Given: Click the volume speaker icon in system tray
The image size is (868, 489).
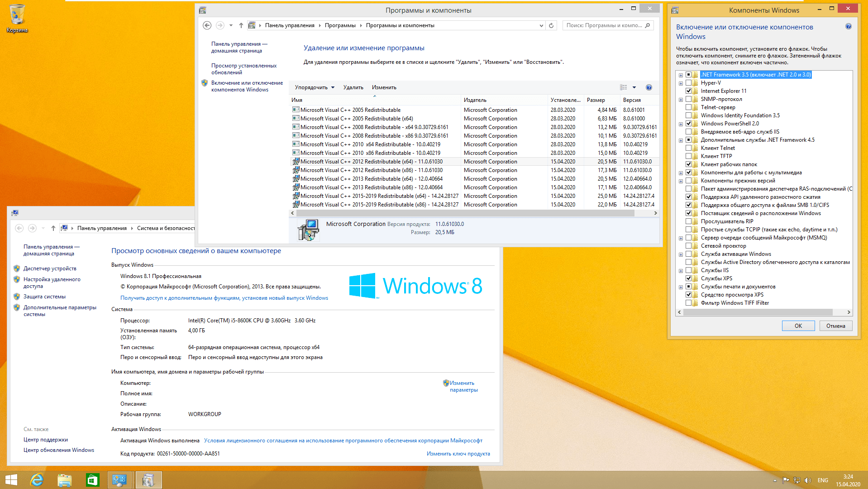Looking at the screenshot, I should (808, 480).
